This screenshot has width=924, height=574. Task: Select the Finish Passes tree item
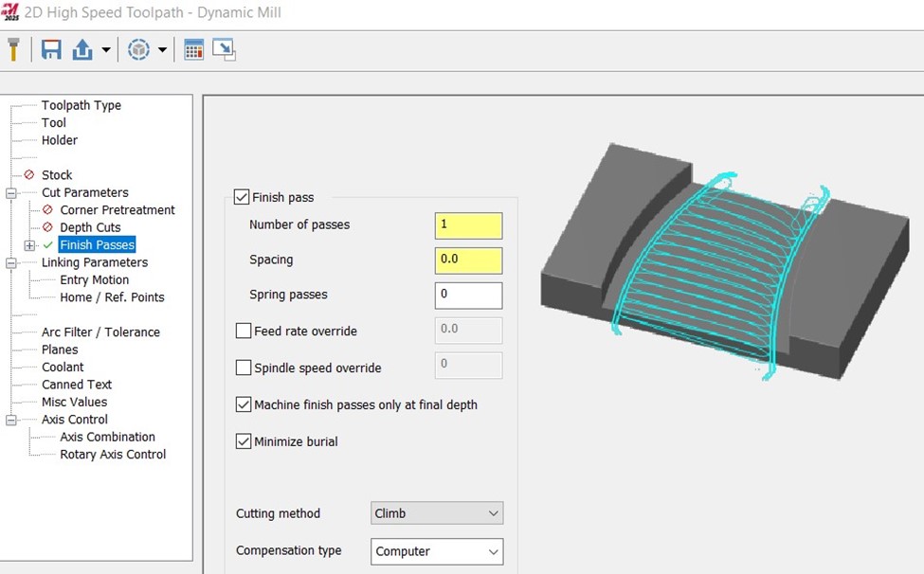(x=98, y=245)
